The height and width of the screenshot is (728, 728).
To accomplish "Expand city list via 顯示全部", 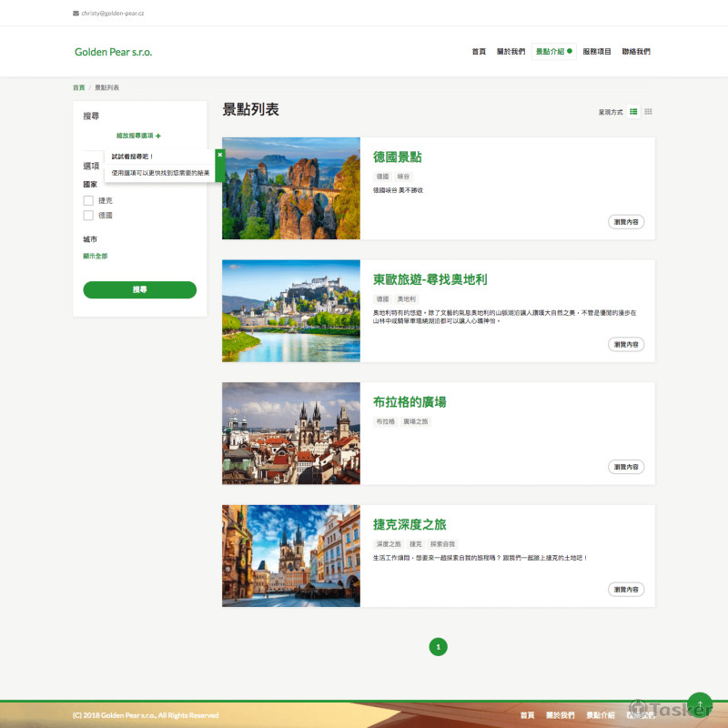I will point(96,256).
